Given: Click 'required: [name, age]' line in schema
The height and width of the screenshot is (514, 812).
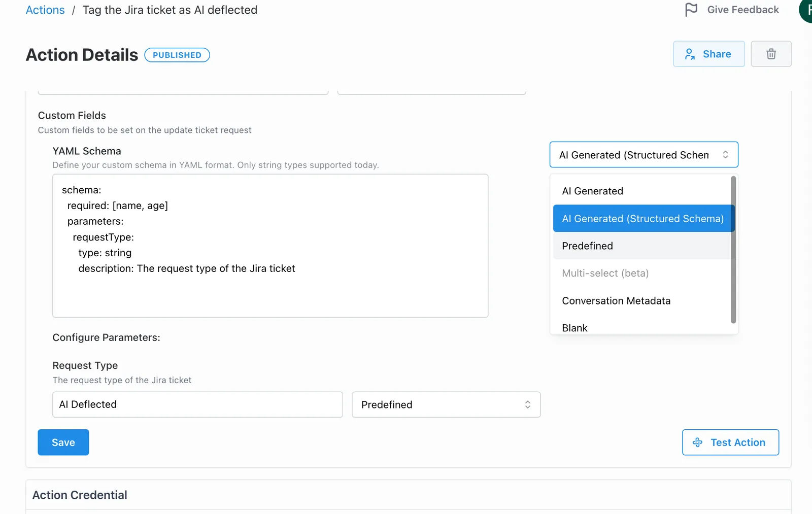Looking at the screenshot, I should pyautogui.click(x=118, y=205).
